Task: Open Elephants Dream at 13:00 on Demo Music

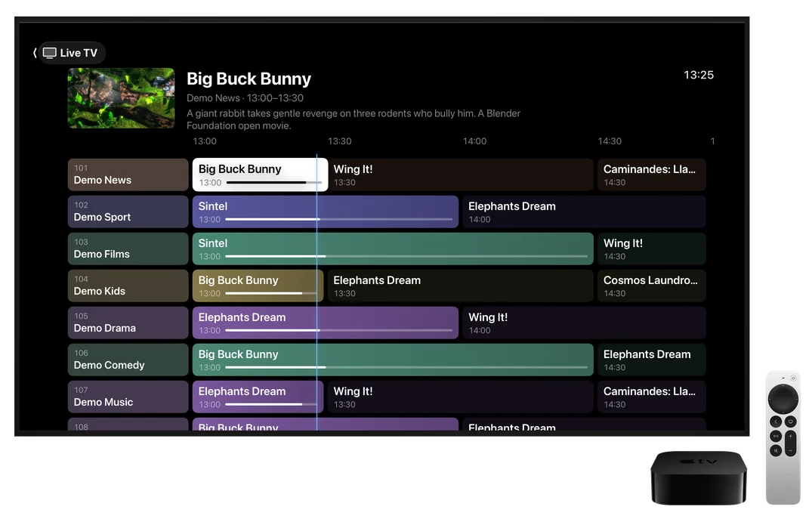Action: pos(258,397)
